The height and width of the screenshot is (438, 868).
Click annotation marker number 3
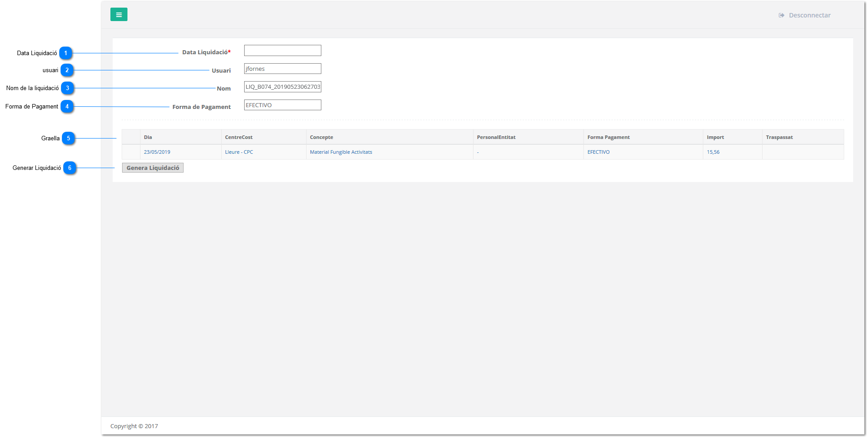point(67,88)
